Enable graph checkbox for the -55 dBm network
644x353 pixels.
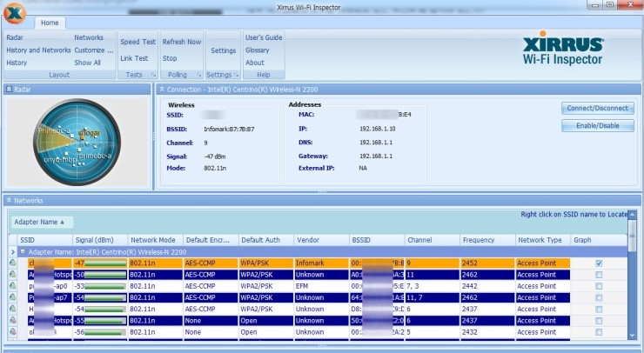(599, 321)
